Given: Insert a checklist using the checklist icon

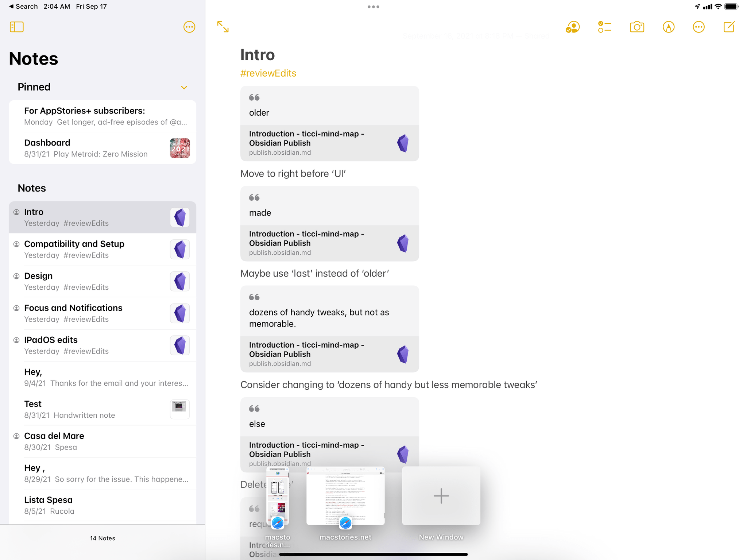Looking at the screenshot, I should pyautogui.click(x=604, y=27).
